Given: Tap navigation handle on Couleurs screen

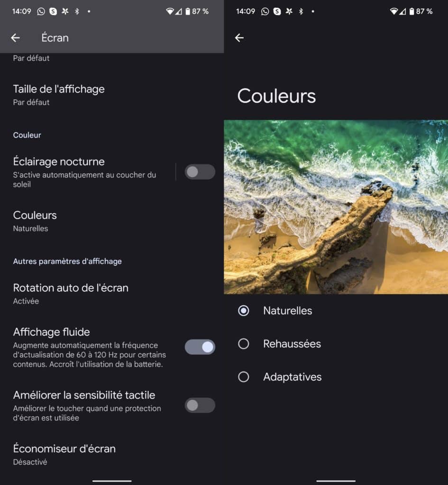Looking at the screenshot, I should coord(336,481).
